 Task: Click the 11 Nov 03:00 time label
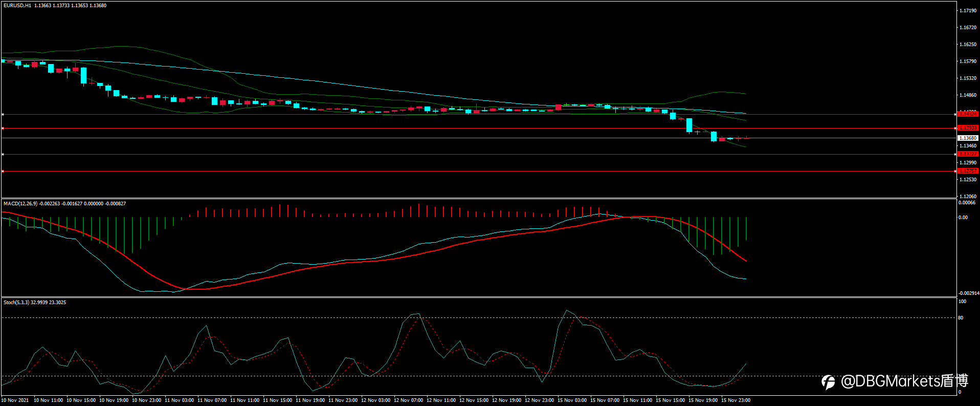pyautogui.click(x=179, y=400)
